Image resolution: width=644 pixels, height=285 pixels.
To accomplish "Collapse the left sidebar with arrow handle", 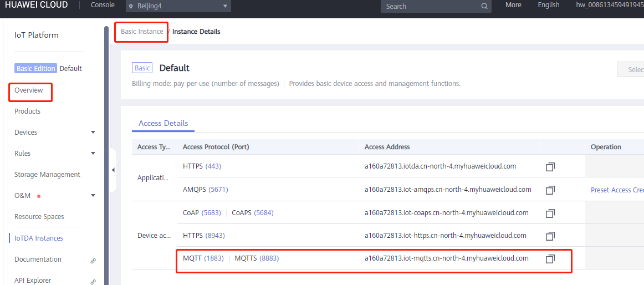I will 113,170.
